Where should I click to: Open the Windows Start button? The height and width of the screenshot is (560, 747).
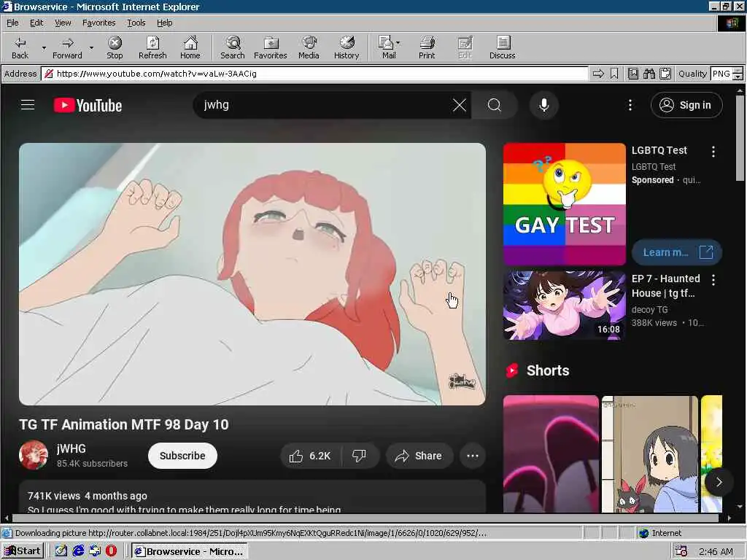(x=23, y=551)
